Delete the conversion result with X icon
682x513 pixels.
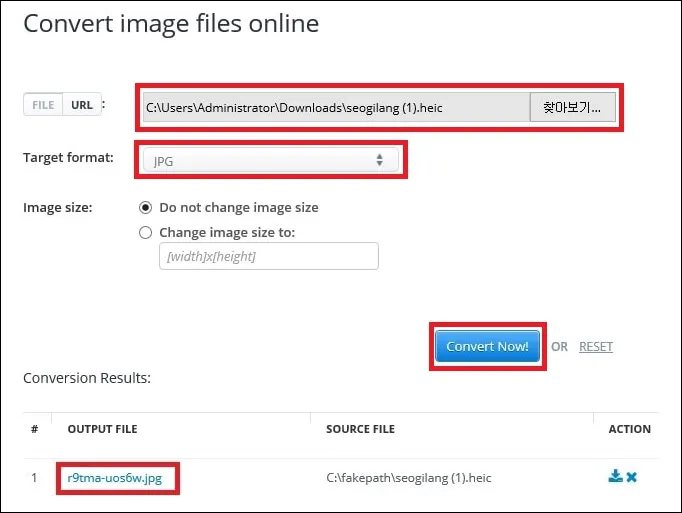tap(631, 477)
